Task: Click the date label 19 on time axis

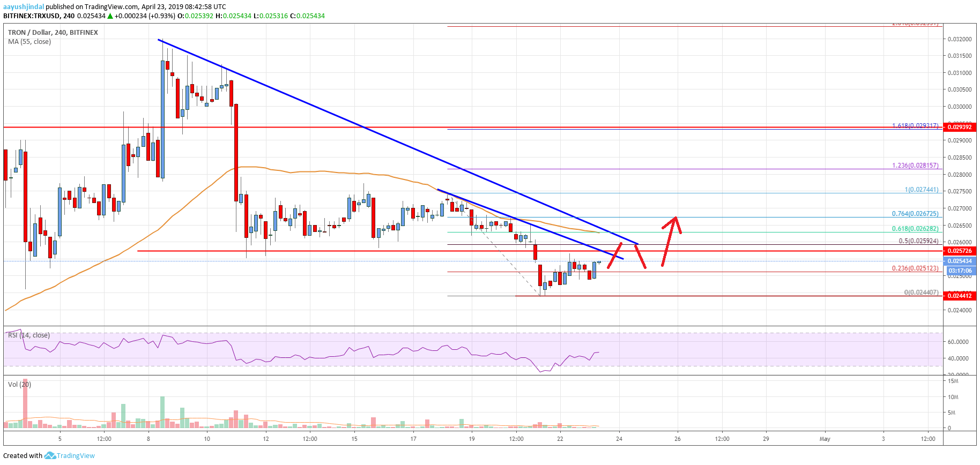Action: pyautogui.click(x=472, y=439)
